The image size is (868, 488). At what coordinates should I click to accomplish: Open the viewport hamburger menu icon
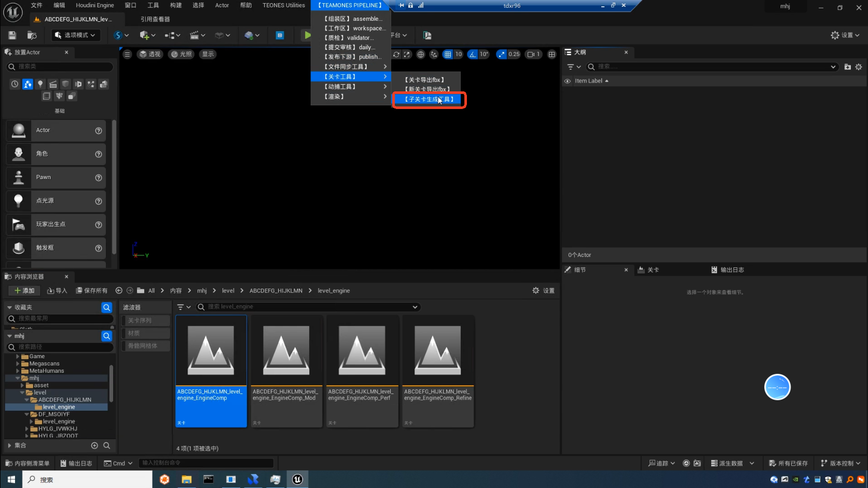click(127, 55)
